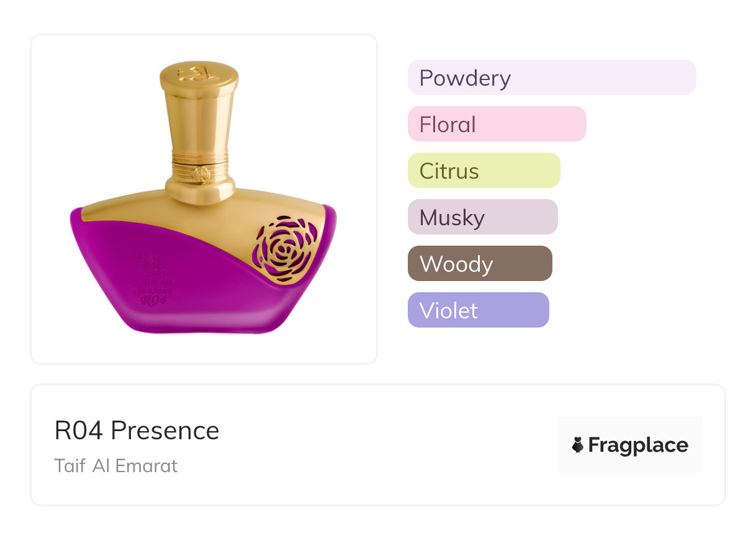Viewport: 756px width, 536px height.
Task: Open the Fragplace logo text link
Action: (x=637, y=445)
